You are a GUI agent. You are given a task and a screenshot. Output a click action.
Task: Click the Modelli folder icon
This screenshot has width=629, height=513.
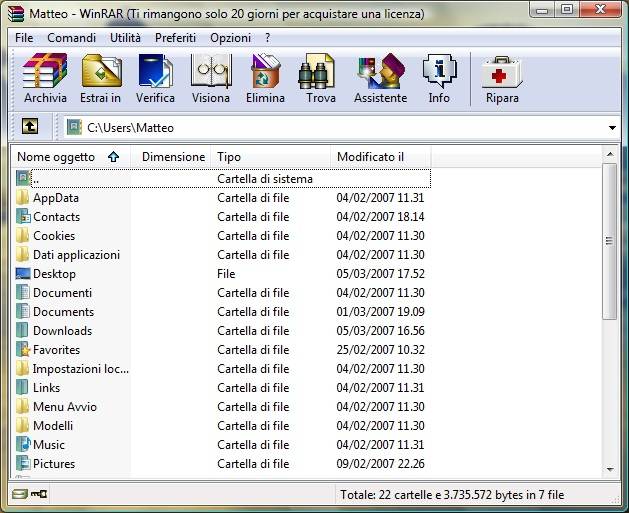(x=23, y=426)
